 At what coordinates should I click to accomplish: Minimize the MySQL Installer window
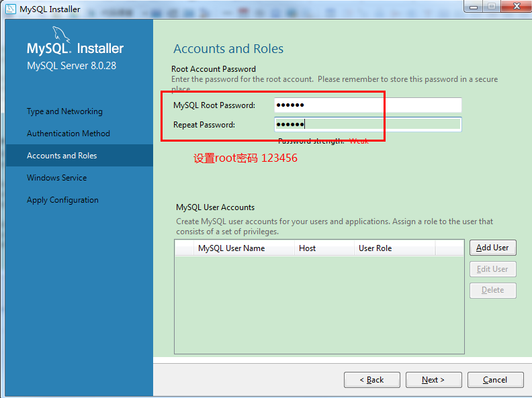pos(474,7)
